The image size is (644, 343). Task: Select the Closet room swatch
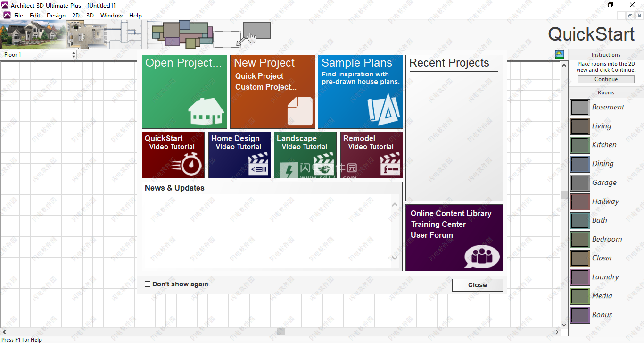pos(580,259)
